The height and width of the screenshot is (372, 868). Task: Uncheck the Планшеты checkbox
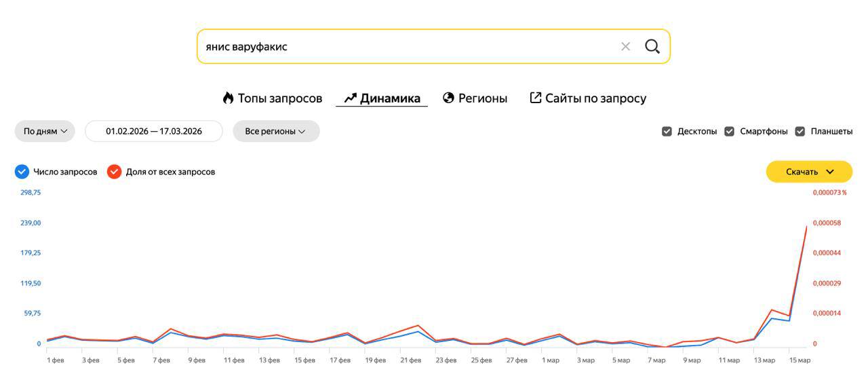(800, 131)
